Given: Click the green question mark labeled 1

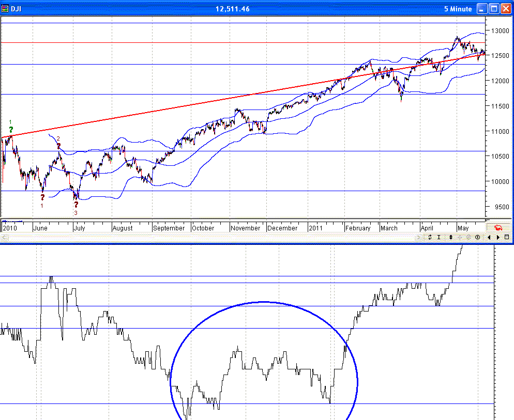Looking at the screenshot, I should 11,130.
